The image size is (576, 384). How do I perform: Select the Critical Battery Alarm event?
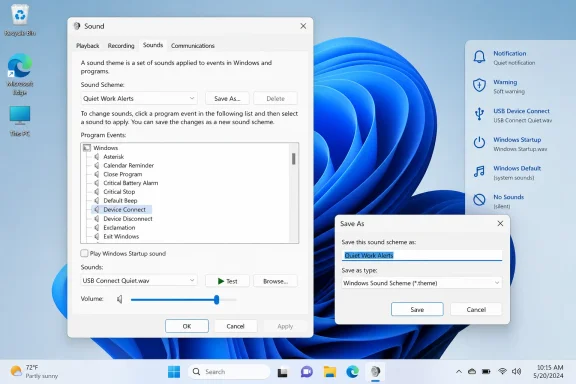(x=130, y=183)
